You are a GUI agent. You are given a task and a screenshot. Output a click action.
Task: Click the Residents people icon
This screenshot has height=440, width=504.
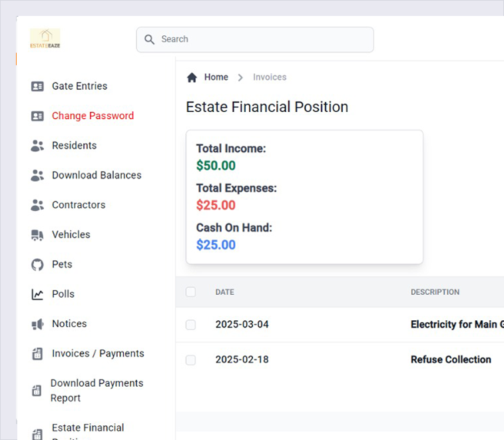(37, 146)
